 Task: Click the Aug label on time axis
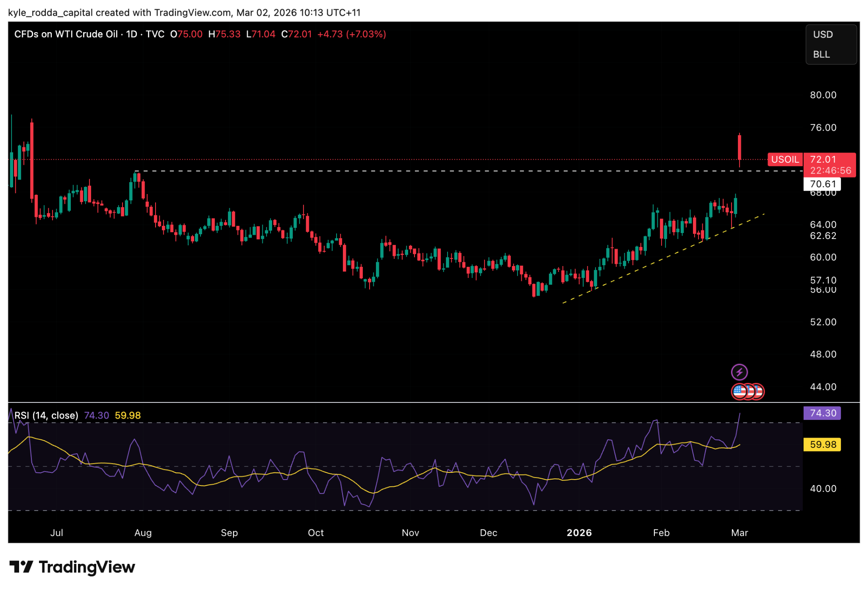click(x=143, y=533)
